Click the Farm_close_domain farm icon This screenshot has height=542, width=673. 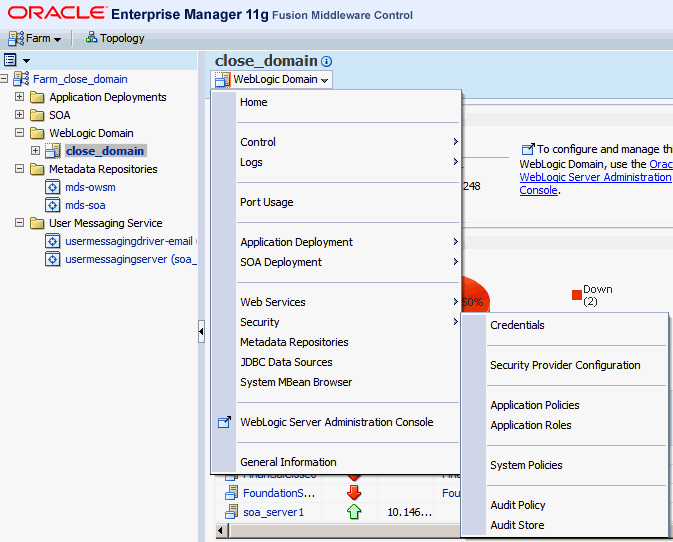(21, 79)
